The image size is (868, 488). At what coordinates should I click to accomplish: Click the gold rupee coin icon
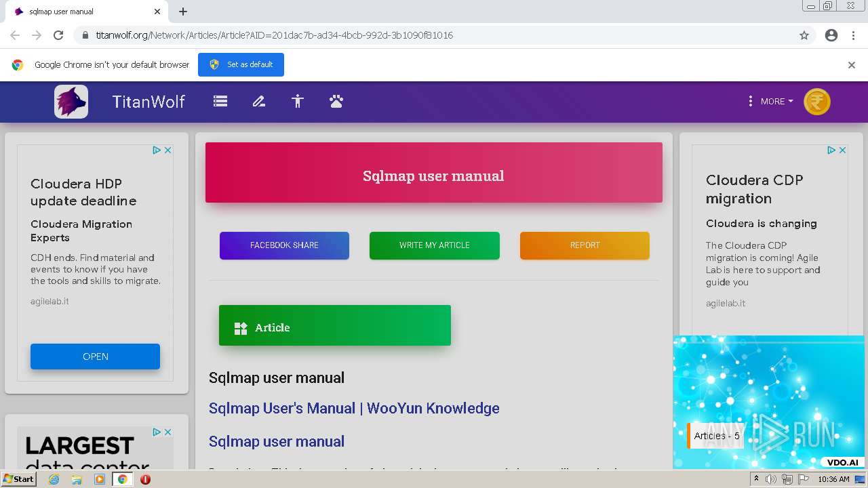817,102
